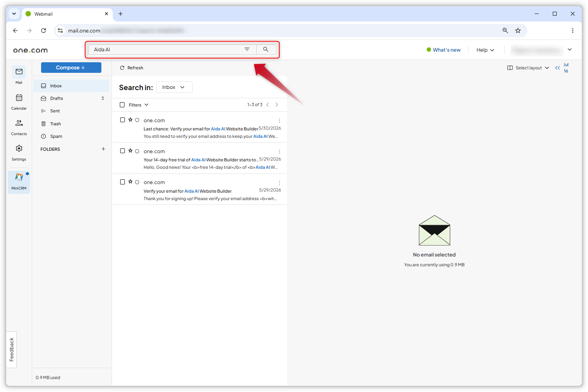The width and height of the screenshot is (588, 392).
Task: Add a new folder with plus icon
Action: click(103, 149)
